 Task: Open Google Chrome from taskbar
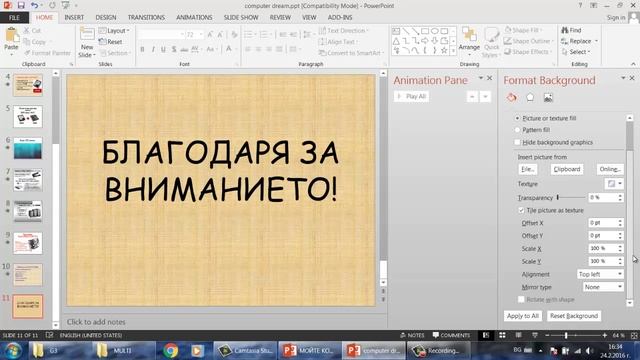(x=171, y=351)
